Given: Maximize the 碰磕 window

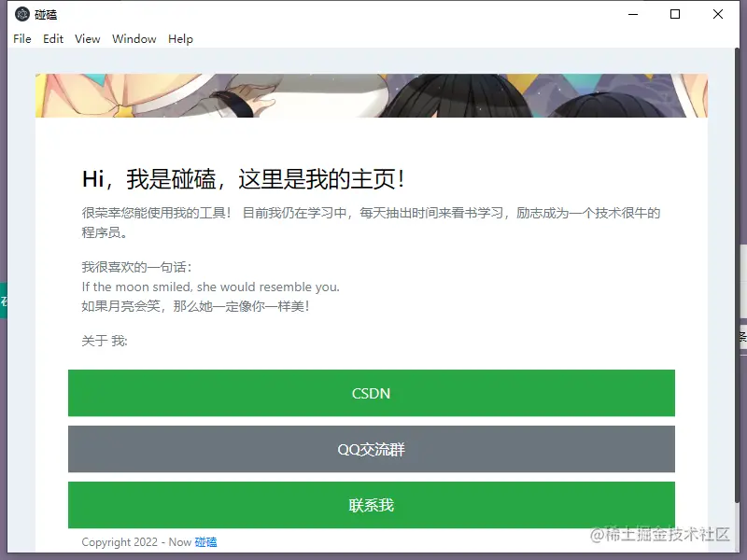Looking at the screenshot, I should click(674, 14).
